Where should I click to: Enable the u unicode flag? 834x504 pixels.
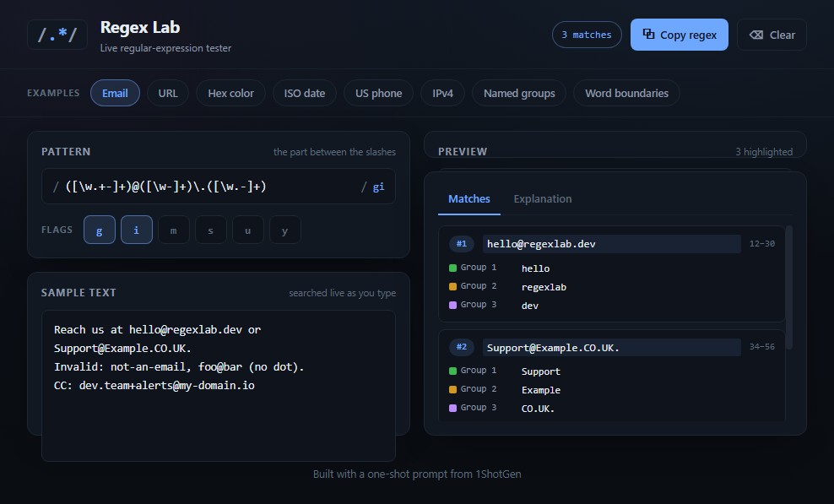coord(248,230)
